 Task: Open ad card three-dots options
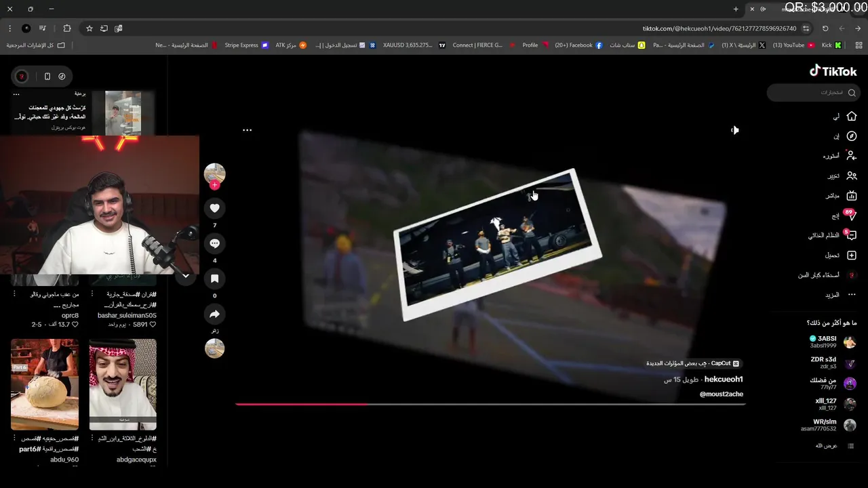(16, 94)
